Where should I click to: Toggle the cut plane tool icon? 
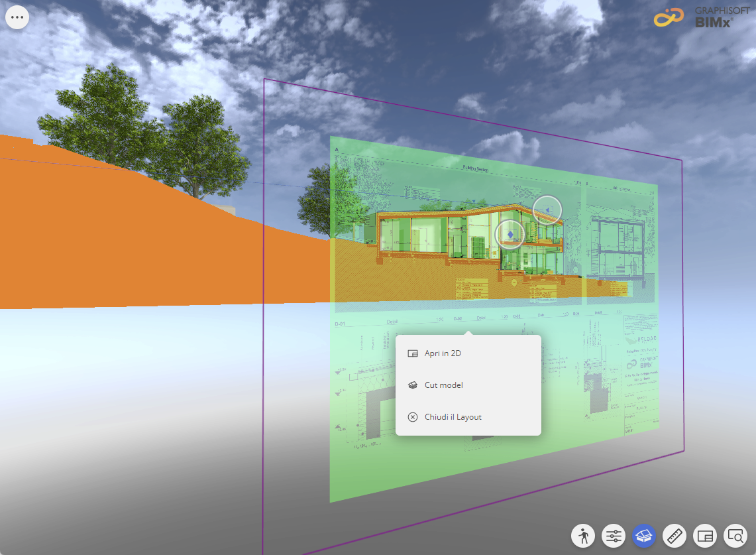[644, 536]
